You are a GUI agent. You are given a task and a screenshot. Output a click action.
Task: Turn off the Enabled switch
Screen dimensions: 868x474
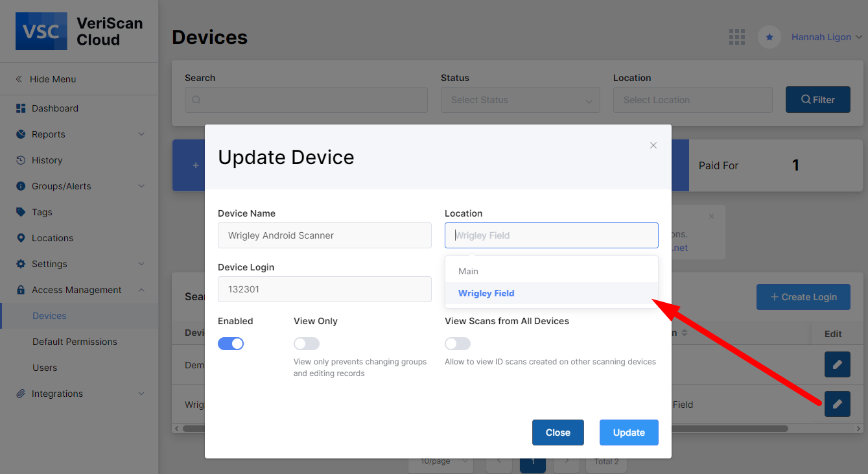231,344
